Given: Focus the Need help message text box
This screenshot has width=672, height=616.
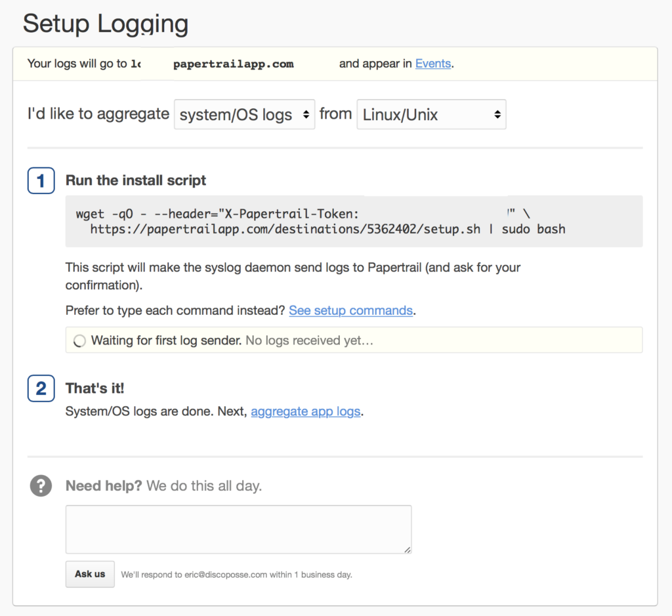Looking at the screenshot, I should [x=239, y=529].
